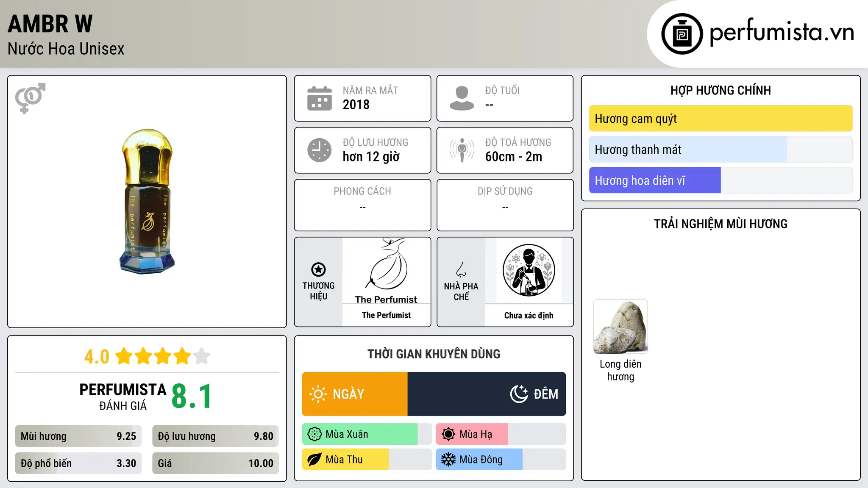Click the Độ lưu hương score row 9.80
868x488 pixels.
point(215,436)
